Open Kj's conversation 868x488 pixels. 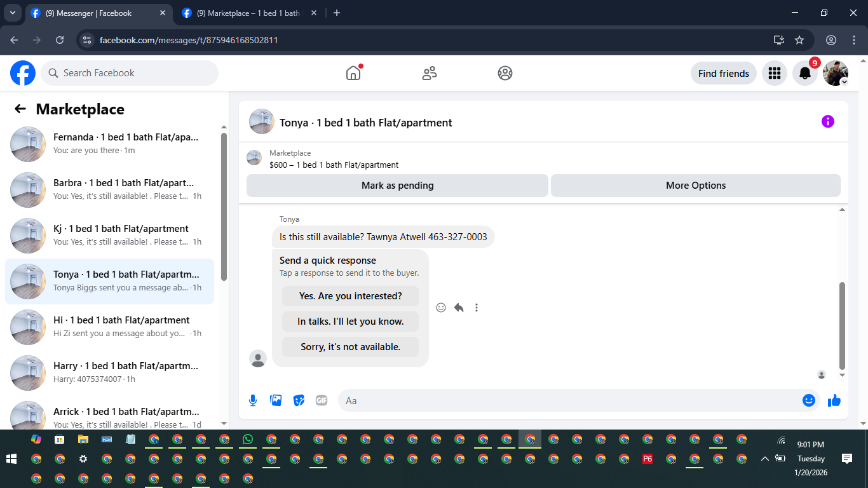109,236
